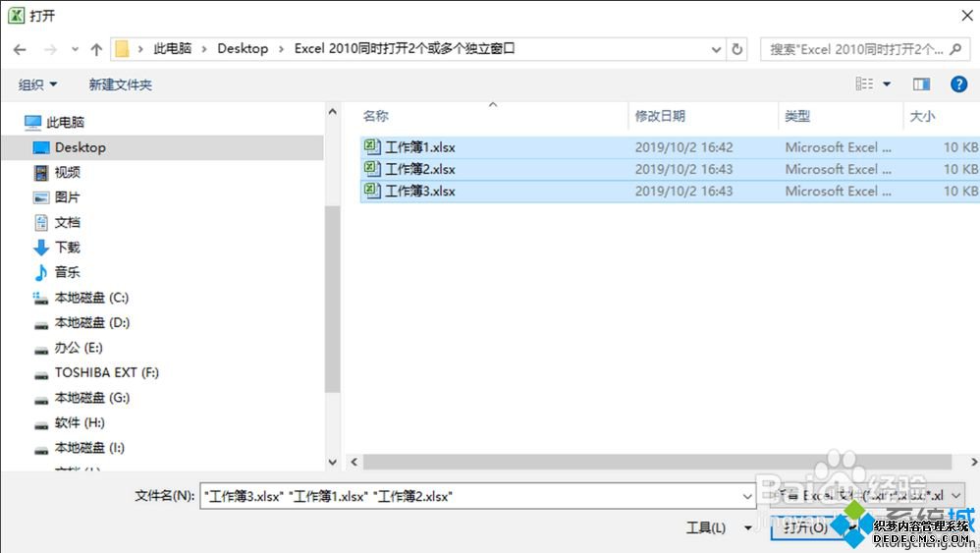Click Excel icon of 工作簿1.xlsx
This screenshot has height=553, width=980.
tap(372, 146)
